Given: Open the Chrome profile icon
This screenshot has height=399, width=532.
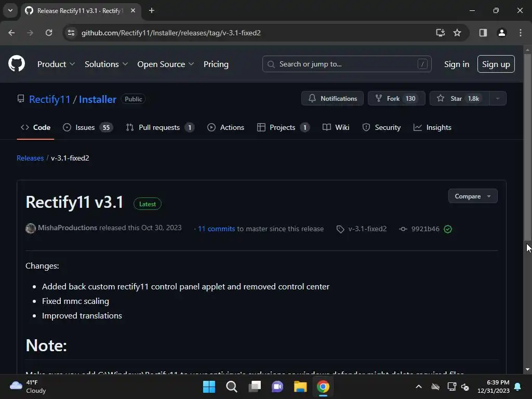Looking at the screenshot, I should tap(502, 33).
